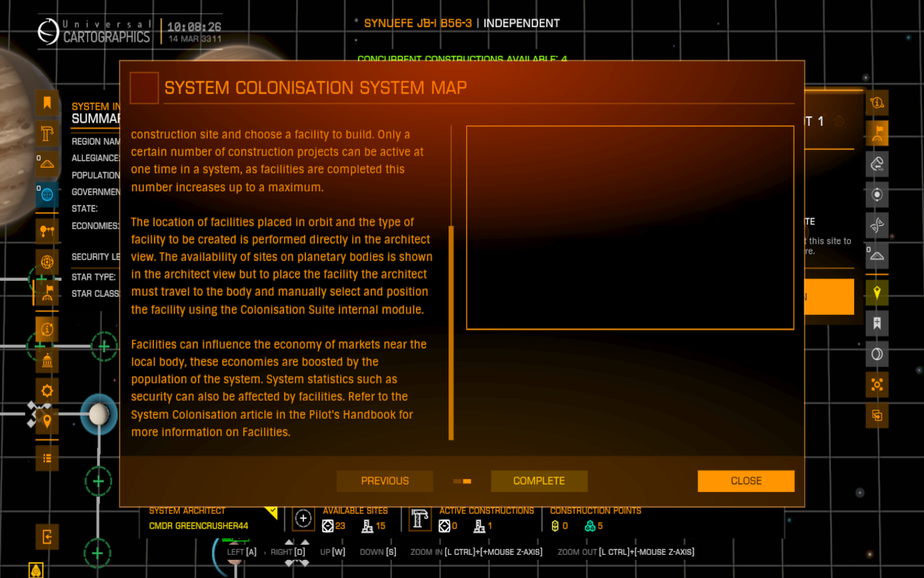Click the INDEPENDENT allegiance label in header

coord(522,23)
